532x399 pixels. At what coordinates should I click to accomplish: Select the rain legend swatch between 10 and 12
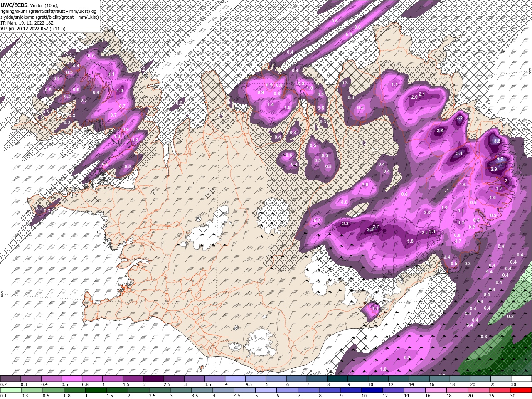pyautogui.click(x=373, y=390)
